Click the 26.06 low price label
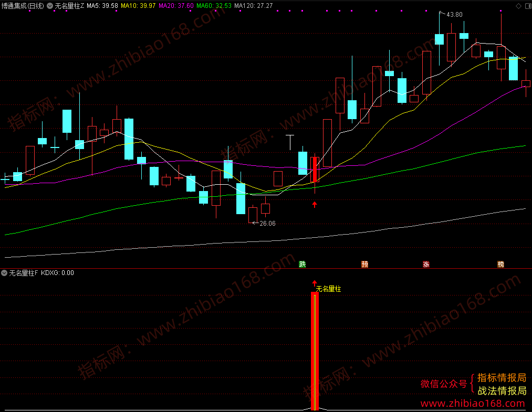The width and height of the screenshot is (532, 412). (267, 224)
